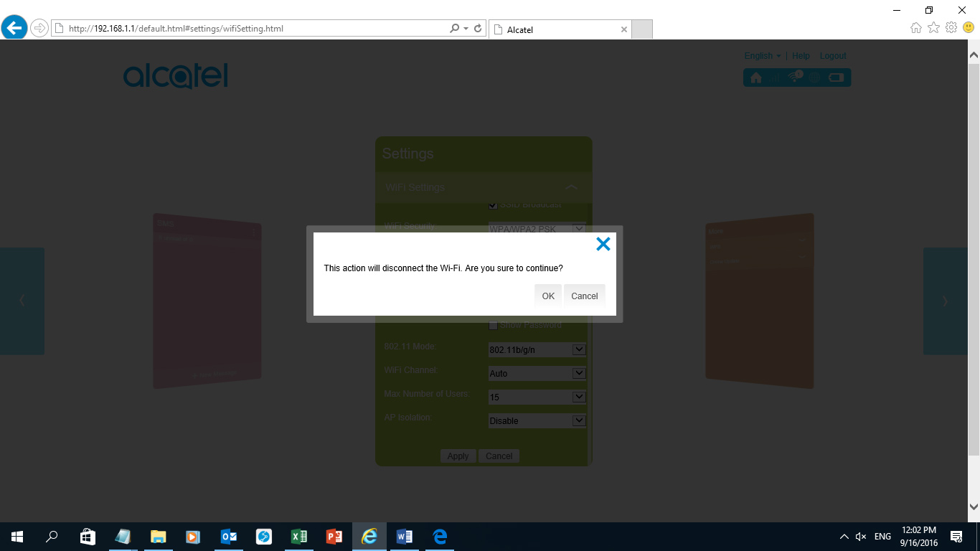The height and width of the screenshot is (551, 980).
Task: Open the Max Number of Users dropdown
Action: coord(537,397)
